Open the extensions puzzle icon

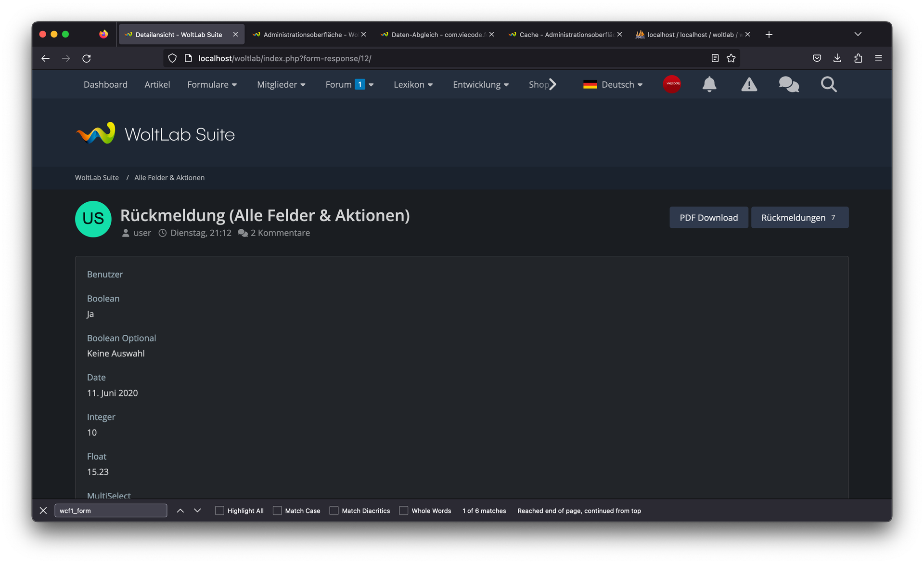tap(858, 58)
